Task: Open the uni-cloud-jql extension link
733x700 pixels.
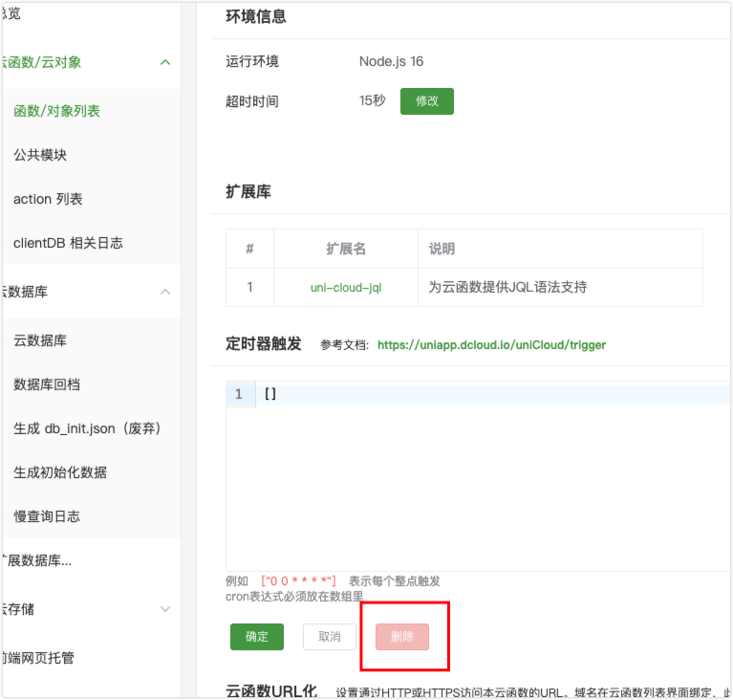Action: (x=346, y=288)
